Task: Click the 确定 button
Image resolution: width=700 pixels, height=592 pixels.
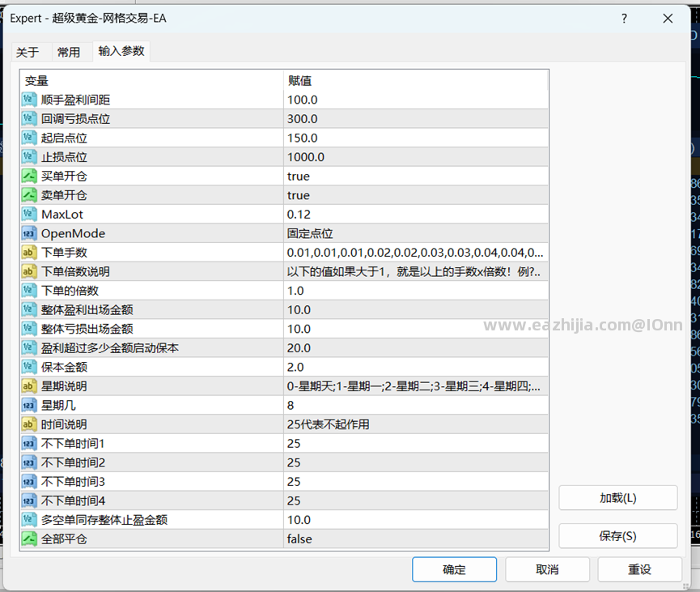Action: (454, 569)
